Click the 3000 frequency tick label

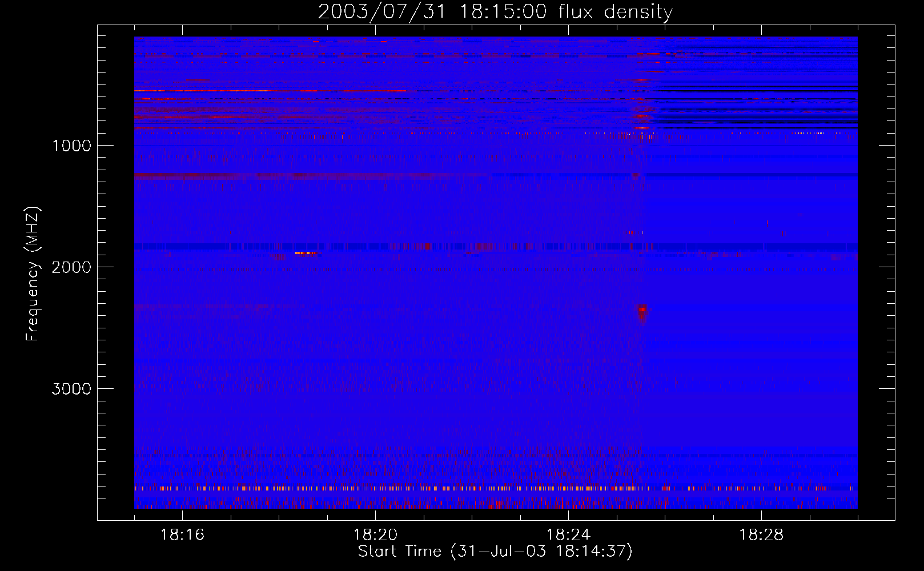71,389
